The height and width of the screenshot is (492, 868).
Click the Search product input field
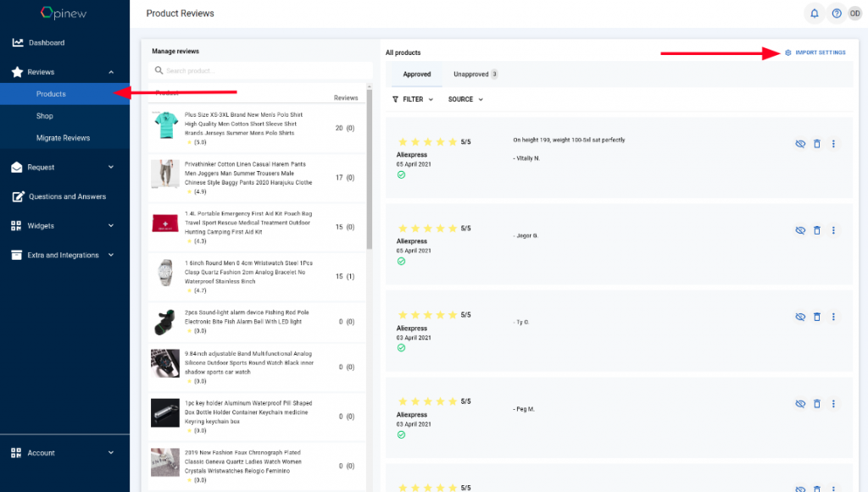coord(260,71)
